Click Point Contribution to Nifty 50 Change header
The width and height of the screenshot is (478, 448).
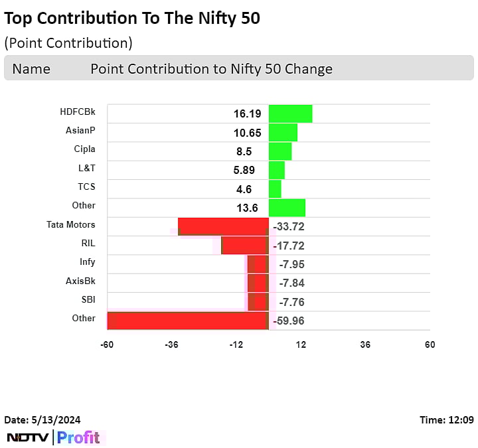[x=211, y=68]
